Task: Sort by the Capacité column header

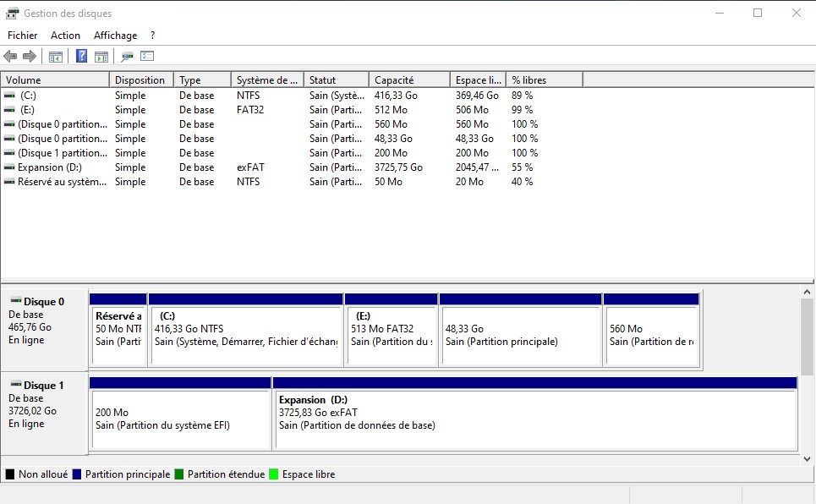Action: 408,80
